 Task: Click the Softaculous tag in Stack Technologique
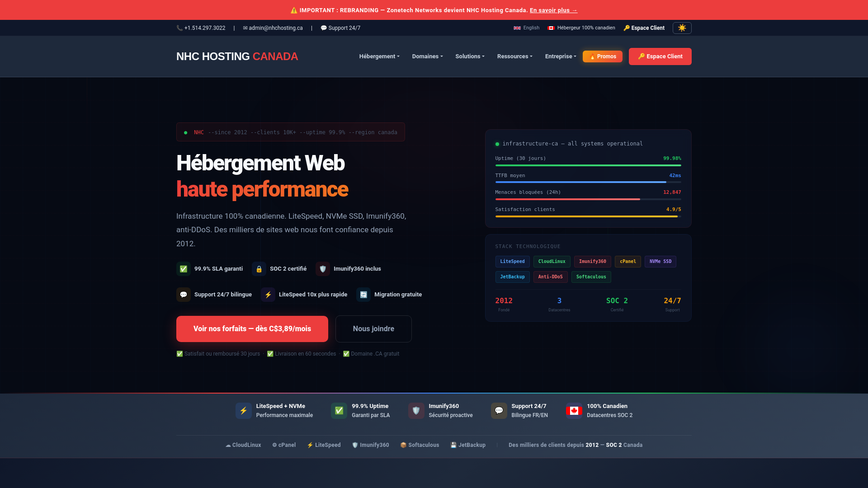point(591,277)
